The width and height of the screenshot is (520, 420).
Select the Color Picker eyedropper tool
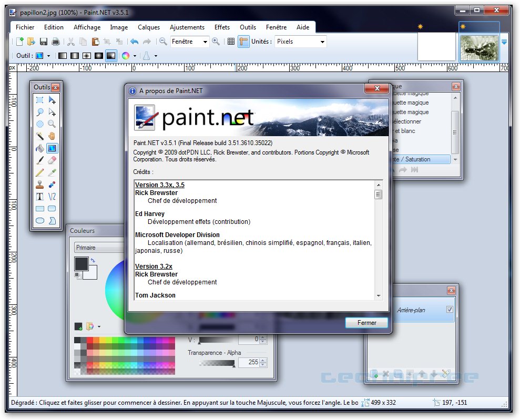point(52,172)
